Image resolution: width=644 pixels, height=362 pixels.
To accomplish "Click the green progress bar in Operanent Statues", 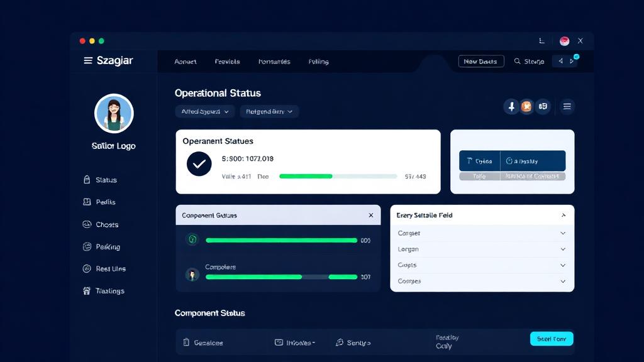I will tap(306, 177).
